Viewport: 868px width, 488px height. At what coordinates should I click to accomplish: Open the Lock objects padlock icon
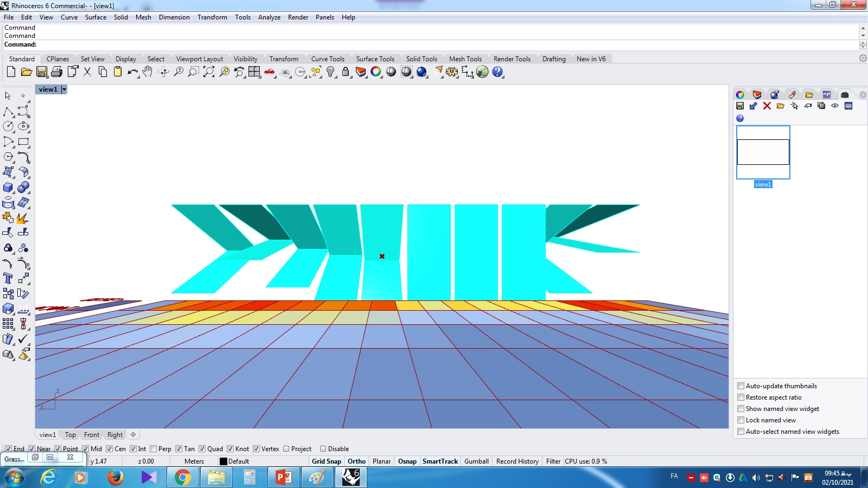coord(346,72)
